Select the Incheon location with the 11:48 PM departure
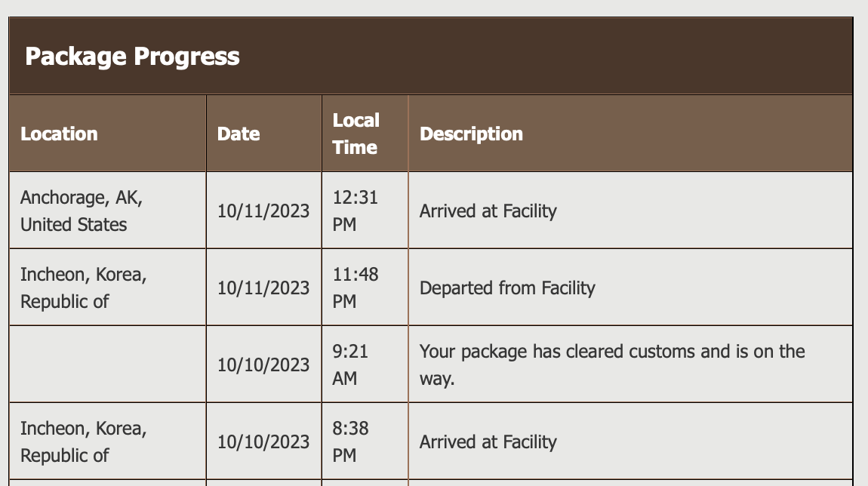Image resolution: width=868 pixels, height=486 pixels. point(83,288)
